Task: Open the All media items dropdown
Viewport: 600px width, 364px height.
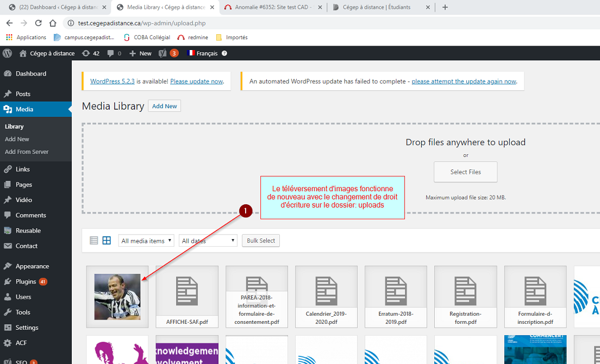Action: 146,241
